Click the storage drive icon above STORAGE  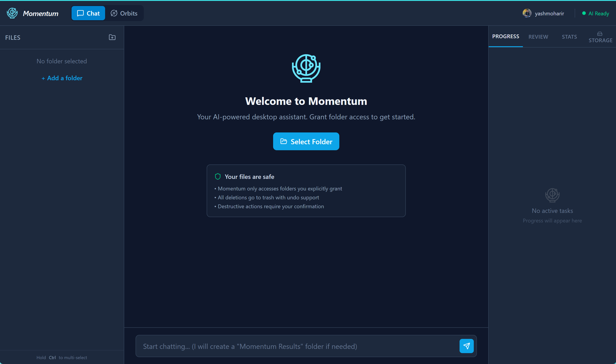click(600, 34)
